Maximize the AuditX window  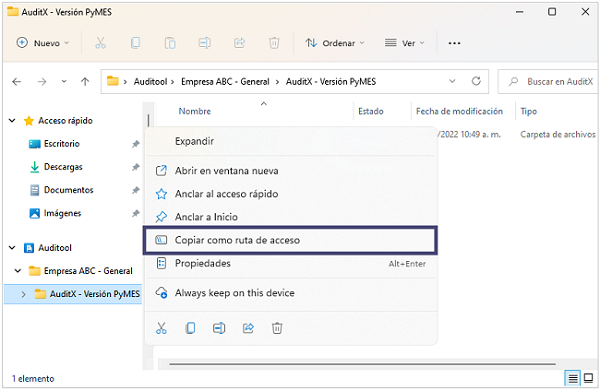(552, 12)
